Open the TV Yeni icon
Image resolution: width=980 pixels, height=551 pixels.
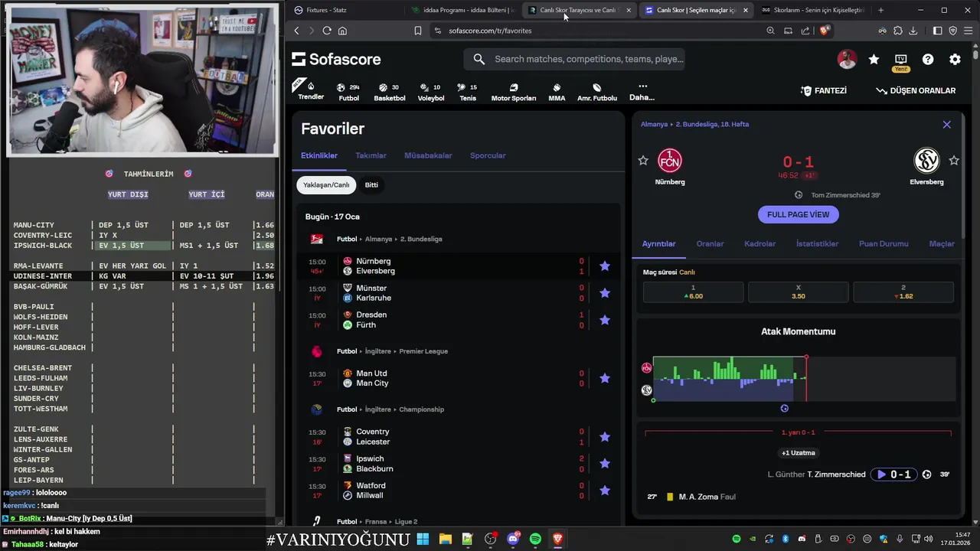point(900,61)
